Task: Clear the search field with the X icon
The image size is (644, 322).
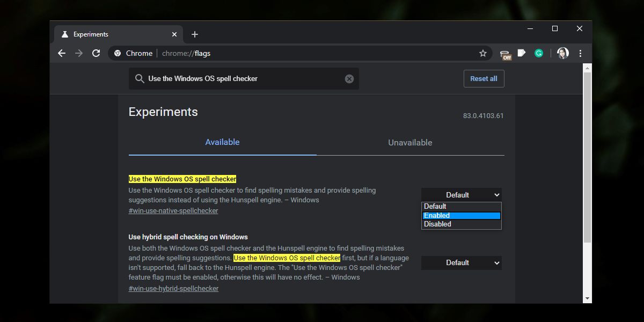Action: 349,78
